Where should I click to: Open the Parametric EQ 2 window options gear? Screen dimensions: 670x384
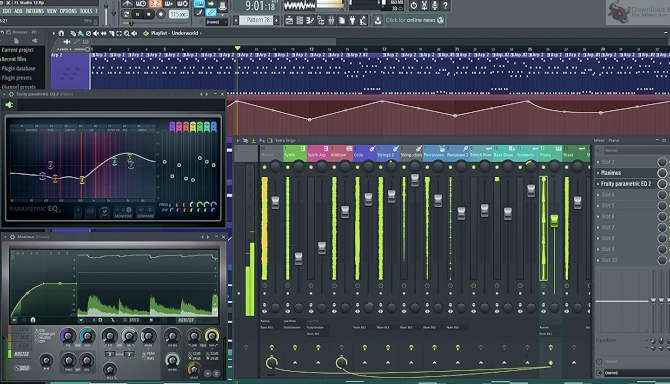12,94
